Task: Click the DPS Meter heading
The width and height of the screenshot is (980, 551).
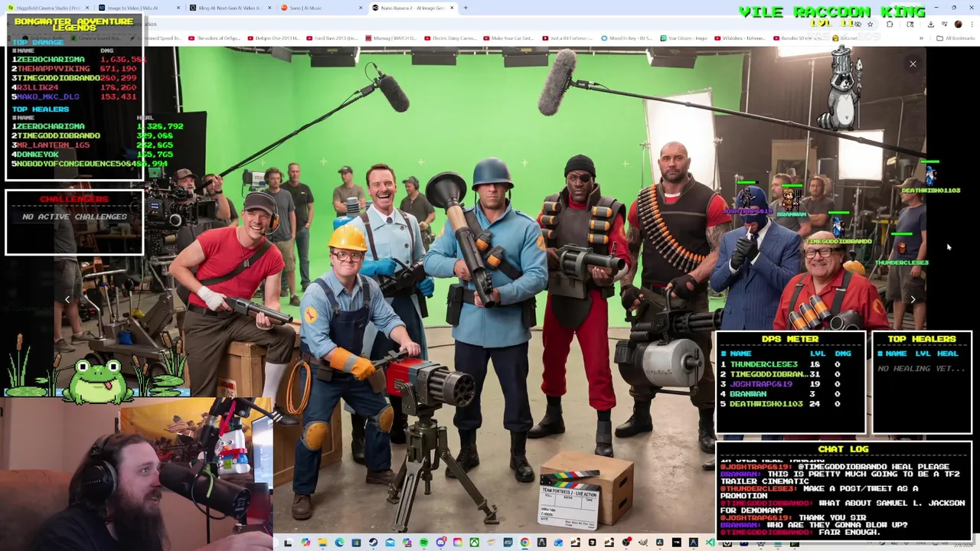Action: 790,339
